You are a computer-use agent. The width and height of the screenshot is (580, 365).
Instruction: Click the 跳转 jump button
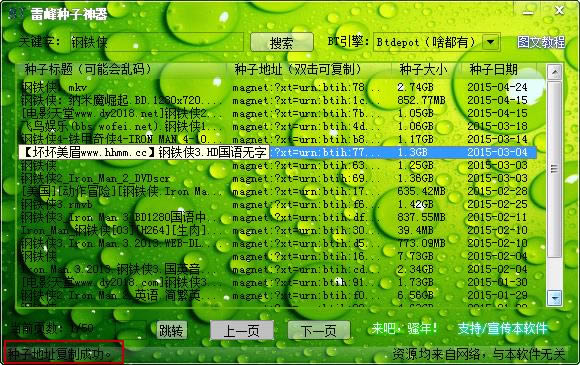coord(171,330)
